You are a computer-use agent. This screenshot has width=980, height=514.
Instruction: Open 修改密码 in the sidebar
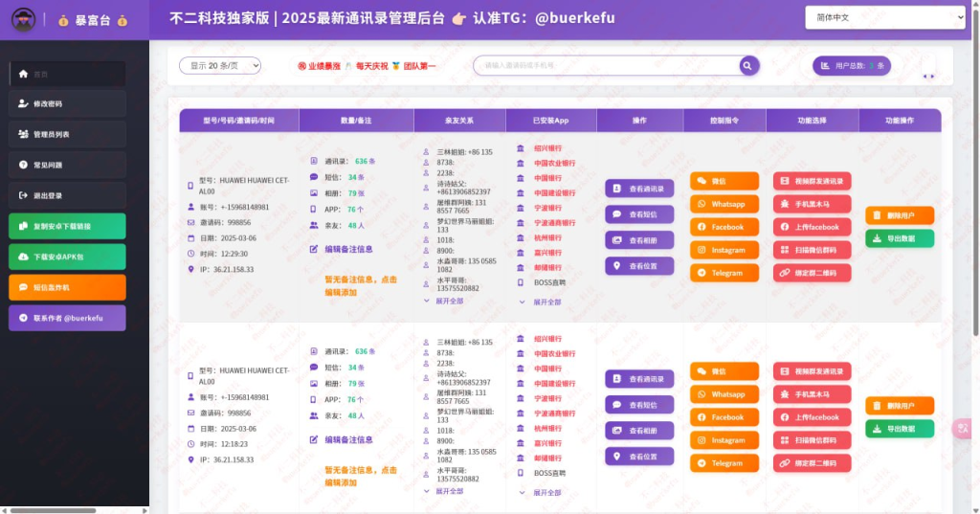68,103
